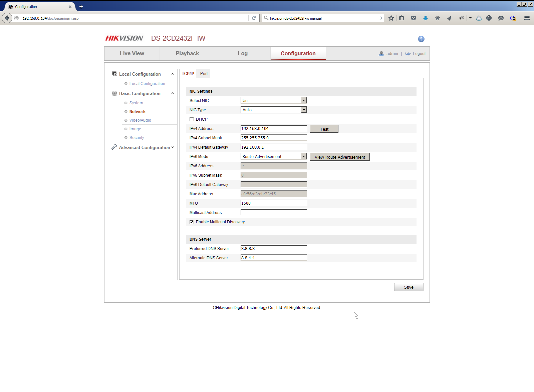Image resolution: width=534 pixels, height=392 pixels.
Task: Click the spider extension icon
Action: click(x=461, y=18)
